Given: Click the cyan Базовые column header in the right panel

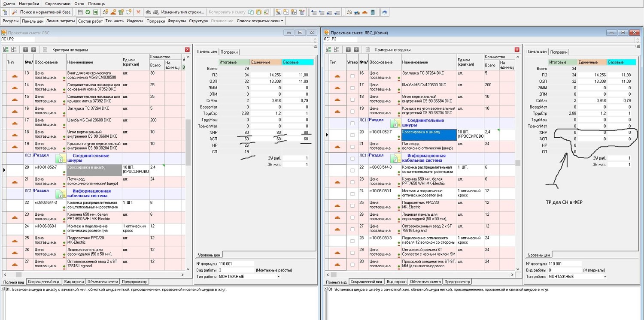Looking at the screenshot, I should (x=621, y=62).
